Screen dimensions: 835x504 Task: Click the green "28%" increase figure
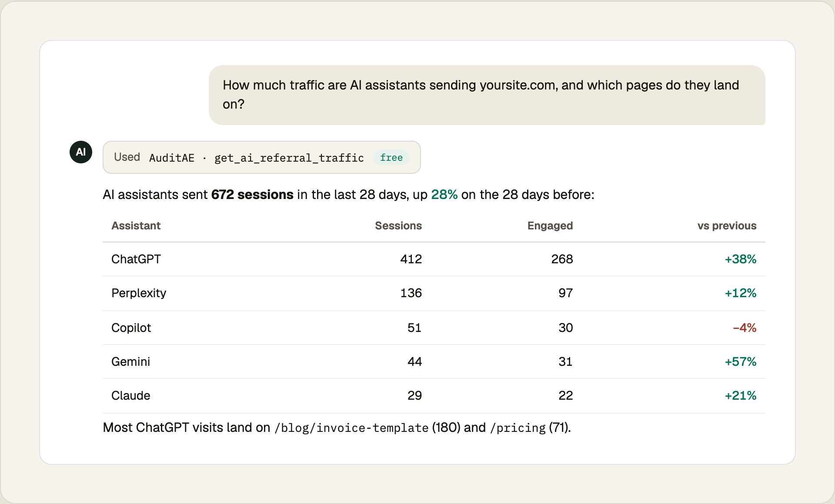coord(444,195)
